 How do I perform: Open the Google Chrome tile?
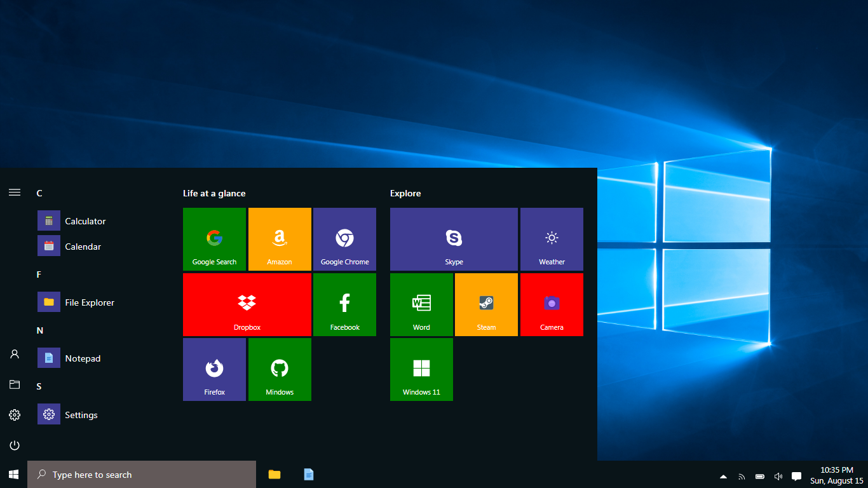[x=344, y=239]
